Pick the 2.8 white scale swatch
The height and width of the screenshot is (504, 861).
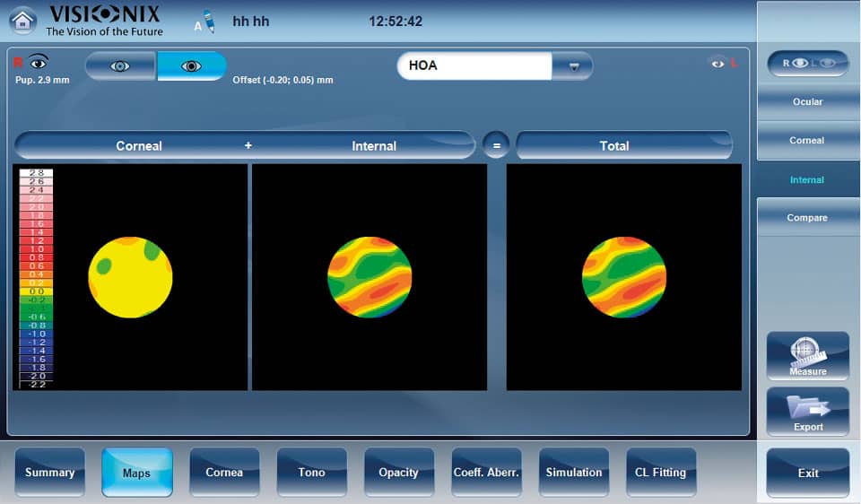(36, 173)
